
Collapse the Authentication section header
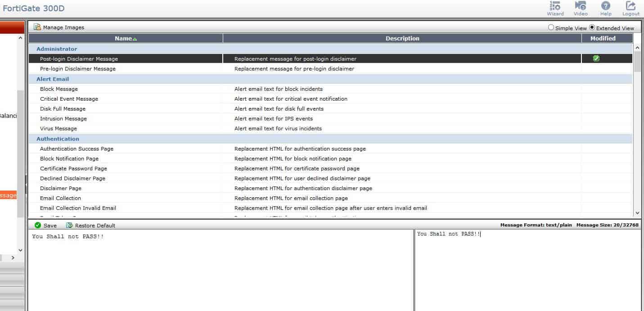click(58, 138)
